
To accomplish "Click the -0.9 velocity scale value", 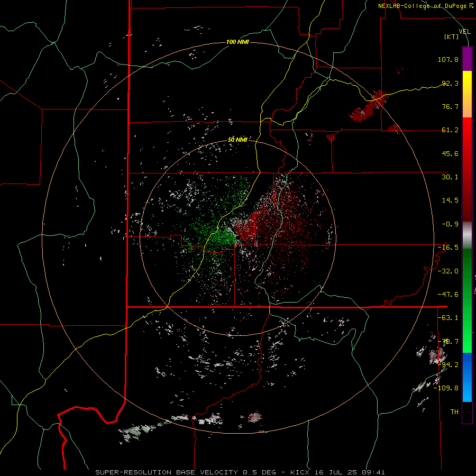I will (450, 224).
